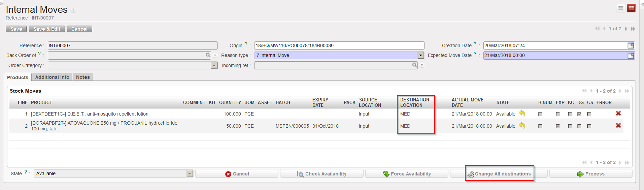Click top Cancel button beside Save & Edit

pos(79,29)
